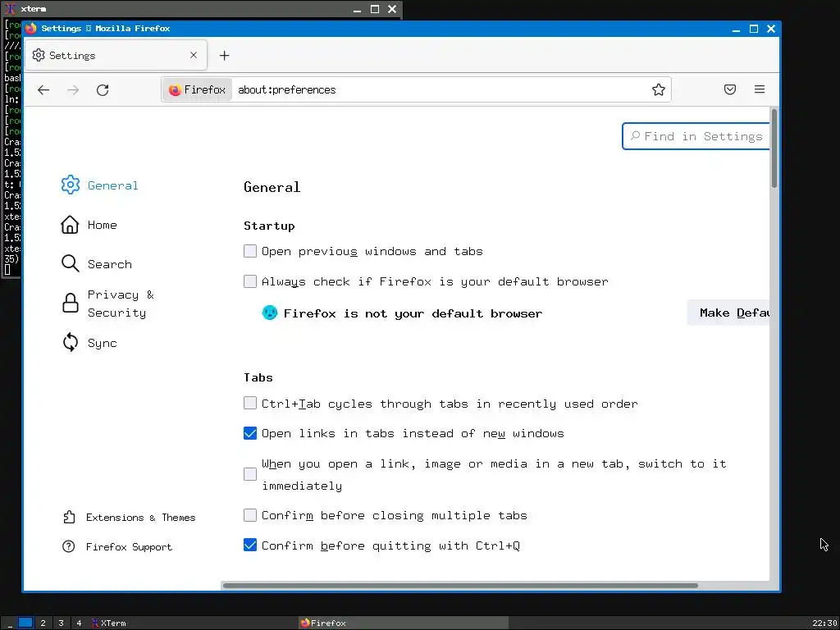Viewport: 840px width, 630px height.
Task: Uncheck Confirm before quitting with Ctrl+Q
Action: (x=250, y=545)
